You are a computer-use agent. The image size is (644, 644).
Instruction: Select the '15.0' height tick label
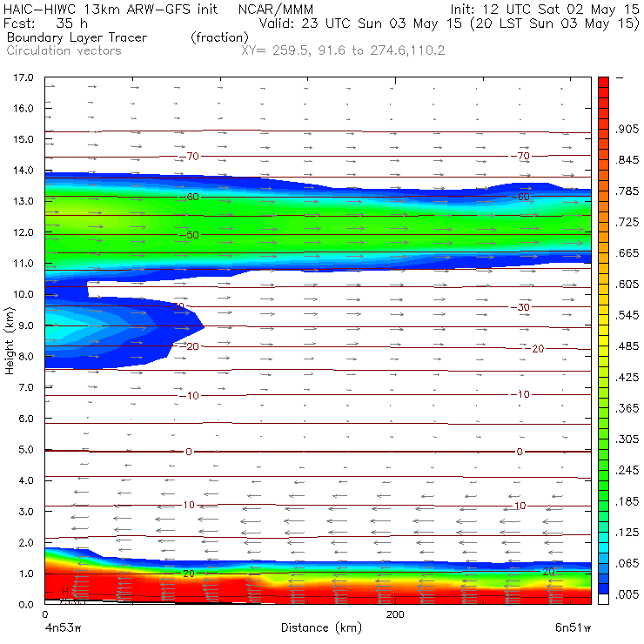[x=23, y=139]
